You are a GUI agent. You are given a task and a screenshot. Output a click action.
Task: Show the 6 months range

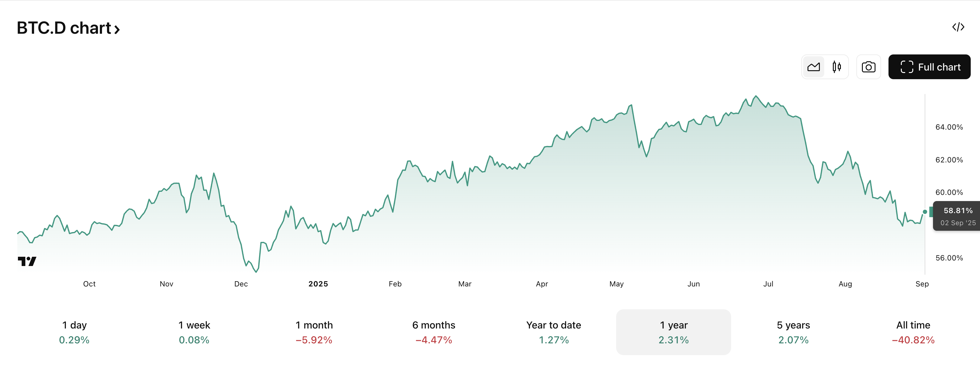pos(434,332)
